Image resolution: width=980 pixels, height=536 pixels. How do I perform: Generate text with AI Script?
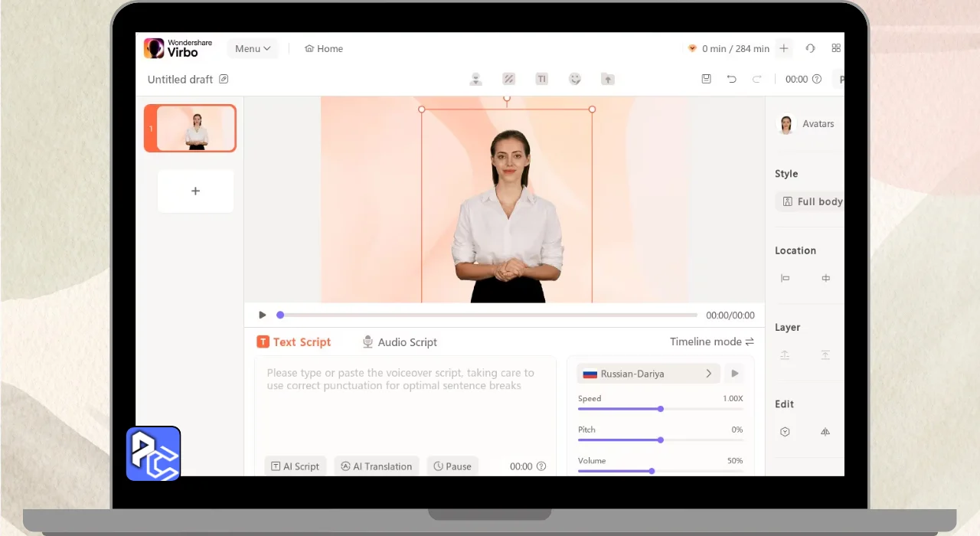click(x=296, y=466)
